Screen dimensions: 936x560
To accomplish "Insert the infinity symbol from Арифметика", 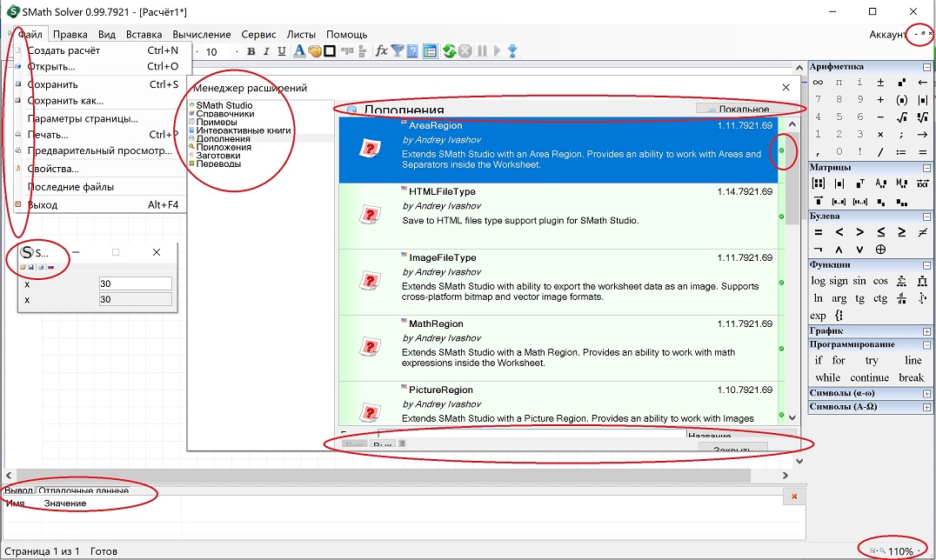I will tap(818, 83).
